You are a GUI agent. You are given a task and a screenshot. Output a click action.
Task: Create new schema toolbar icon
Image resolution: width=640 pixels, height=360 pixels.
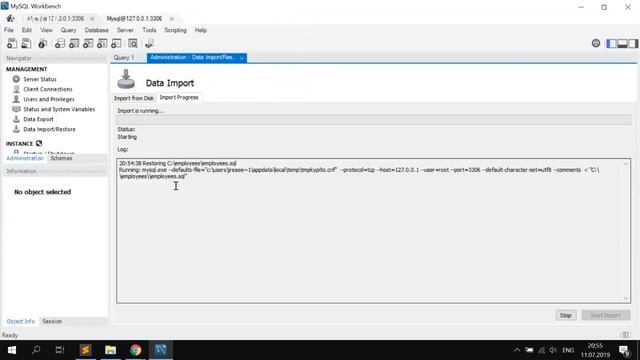tap(60, 43)
